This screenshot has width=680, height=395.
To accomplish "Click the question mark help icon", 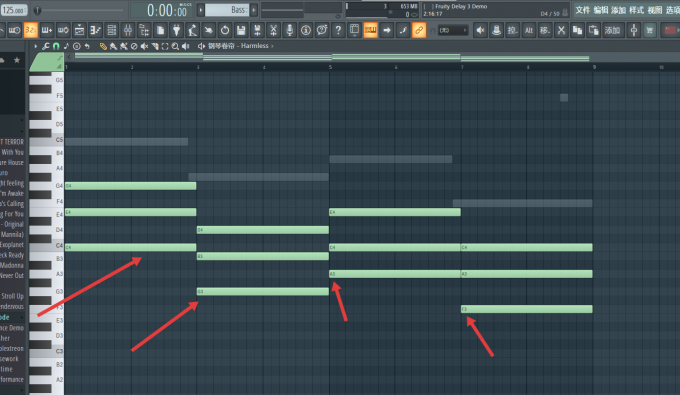I will [338, 30].
